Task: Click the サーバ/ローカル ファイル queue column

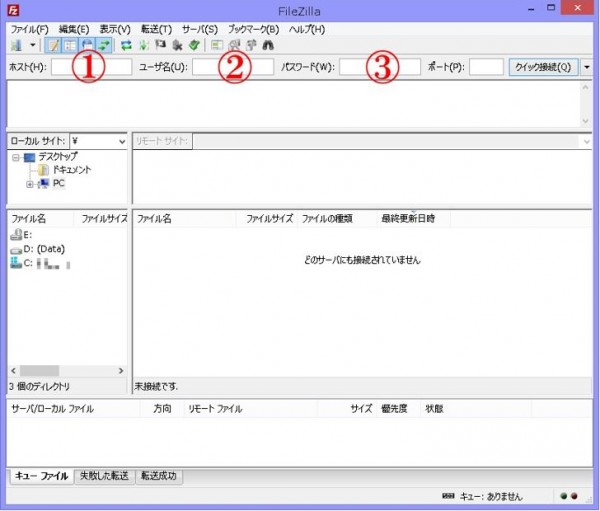Action: (73, 409)
